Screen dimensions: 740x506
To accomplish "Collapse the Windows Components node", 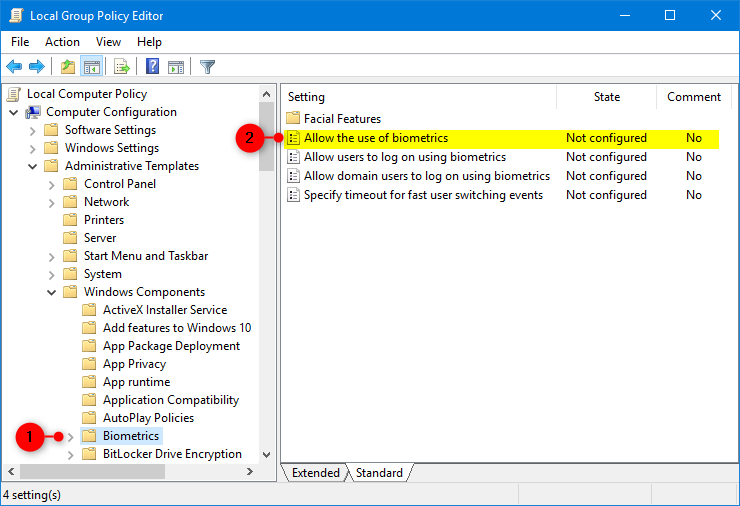I will (51, 292).
